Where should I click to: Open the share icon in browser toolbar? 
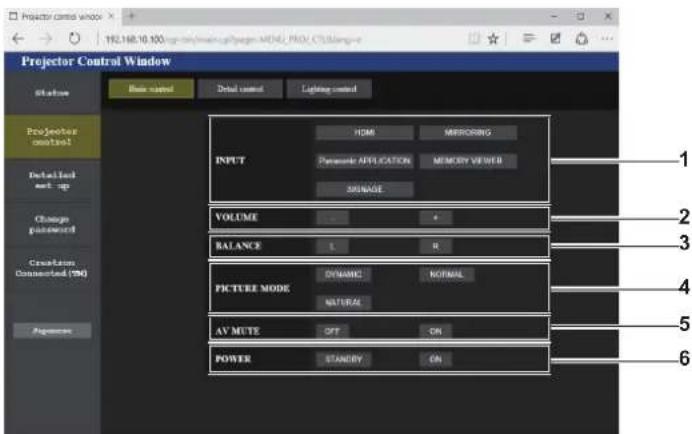pyautogui.click(x=582, y=38)
